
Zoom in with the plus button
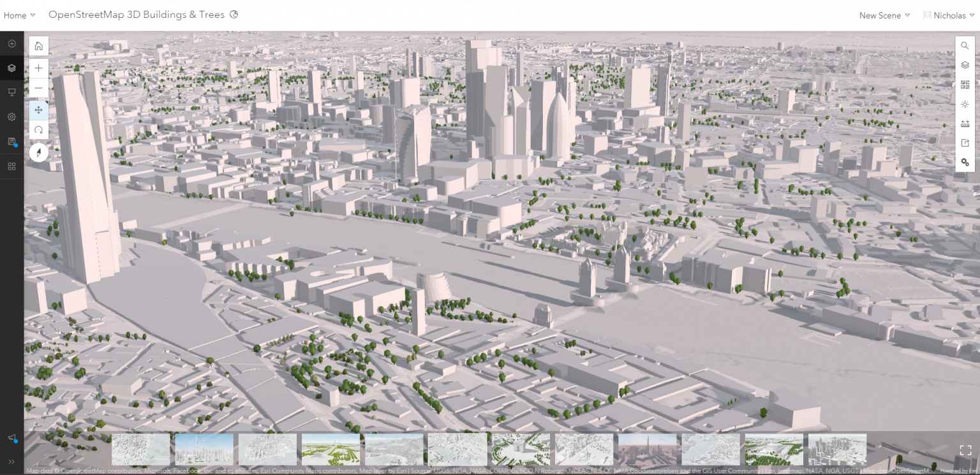(39, 68)
